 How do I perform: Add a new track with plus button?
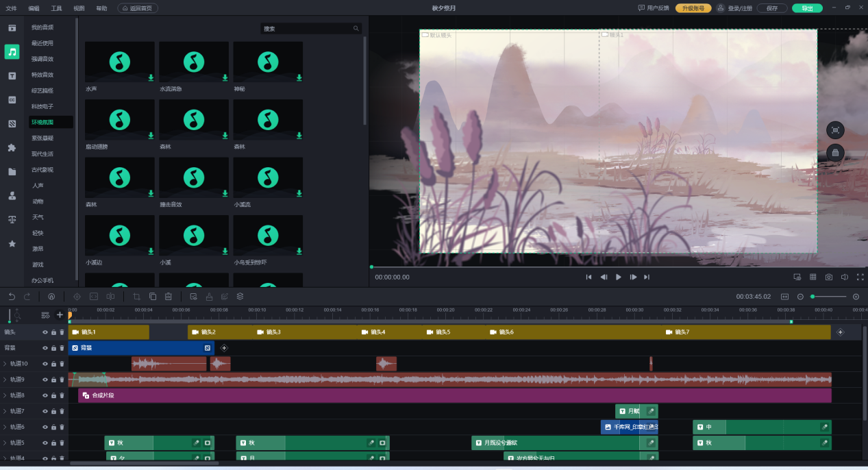tap(60, 315)
